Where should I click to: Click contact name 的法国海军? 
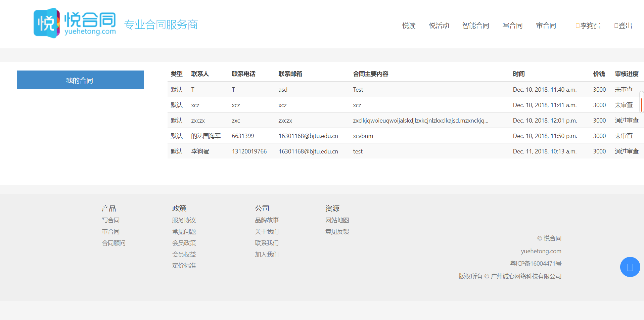[x=206, y=136]
